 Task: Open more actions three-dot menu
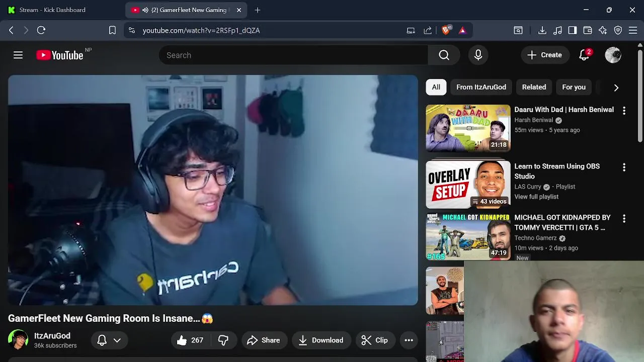pyautogui.click(x=409, y=340)
